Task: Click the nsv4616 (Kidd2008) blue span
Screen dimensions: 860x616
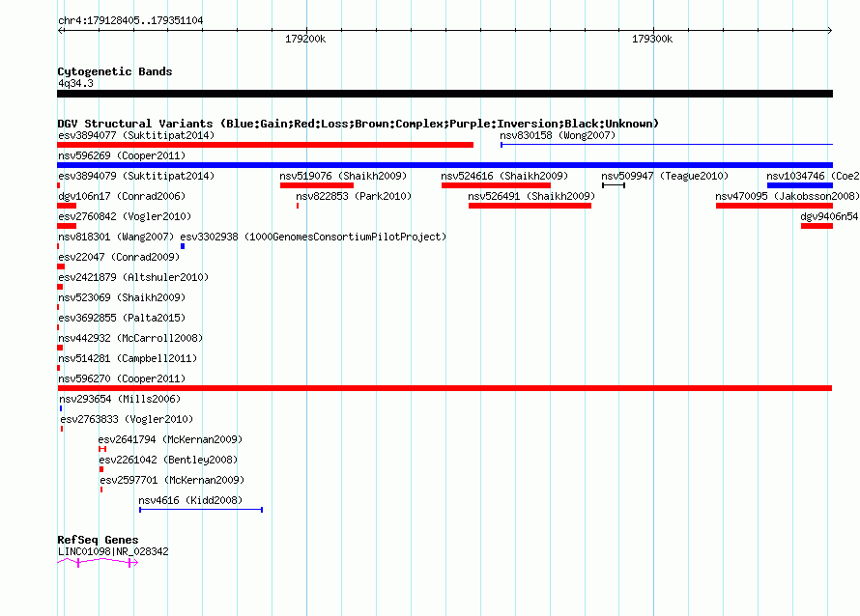Action: [x=201, y=510]
